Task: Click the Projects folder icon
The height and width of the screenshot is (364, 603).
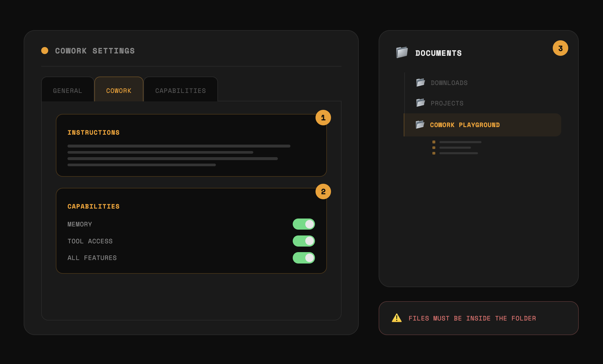Action: [x=420, y=103]
